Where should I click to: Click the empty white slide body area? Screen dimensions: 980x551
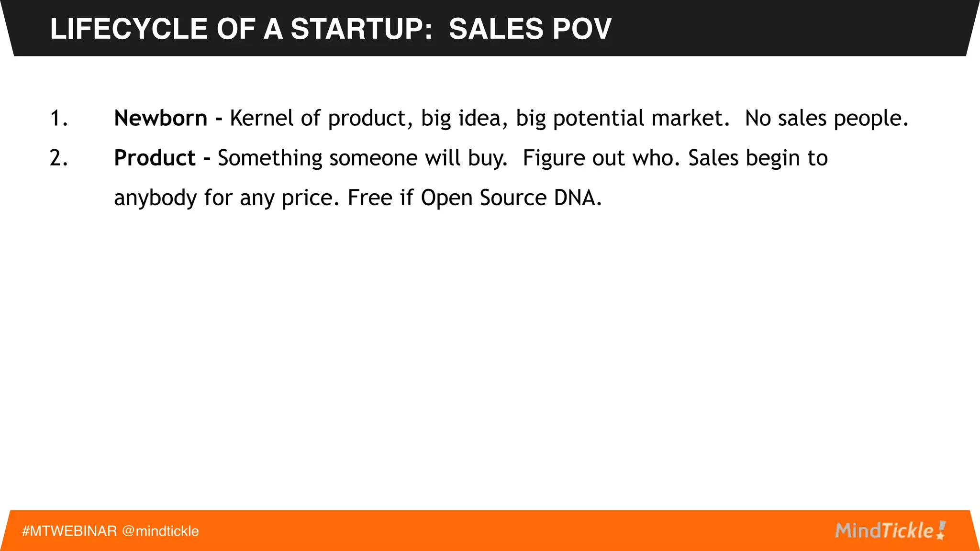490,359
